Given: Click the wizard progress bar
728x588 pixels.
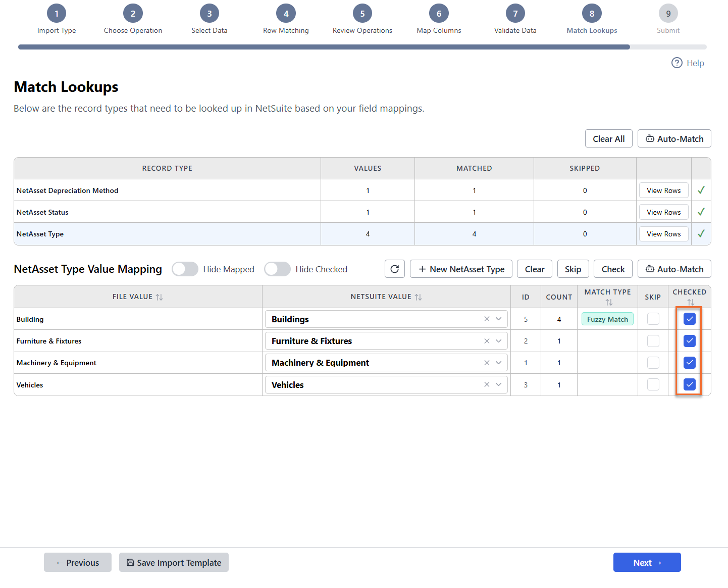Looking at the screenshot, I should tap(362, 47).
